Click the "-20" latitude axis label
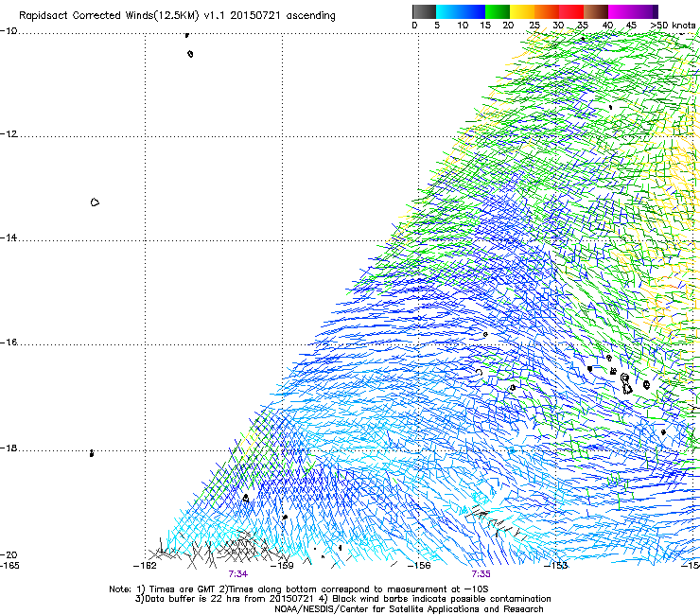This screenshot has width=700, height=615. tap(9, 554)
